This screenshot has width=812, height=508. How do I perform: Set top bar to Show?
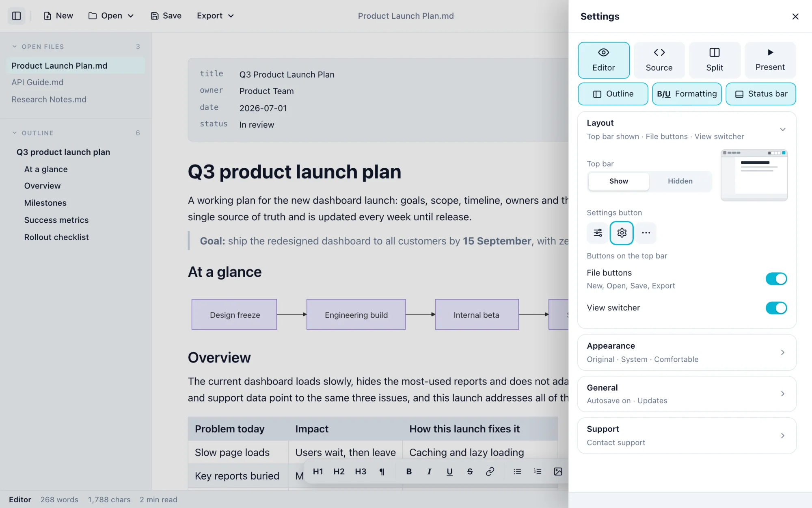618,181
